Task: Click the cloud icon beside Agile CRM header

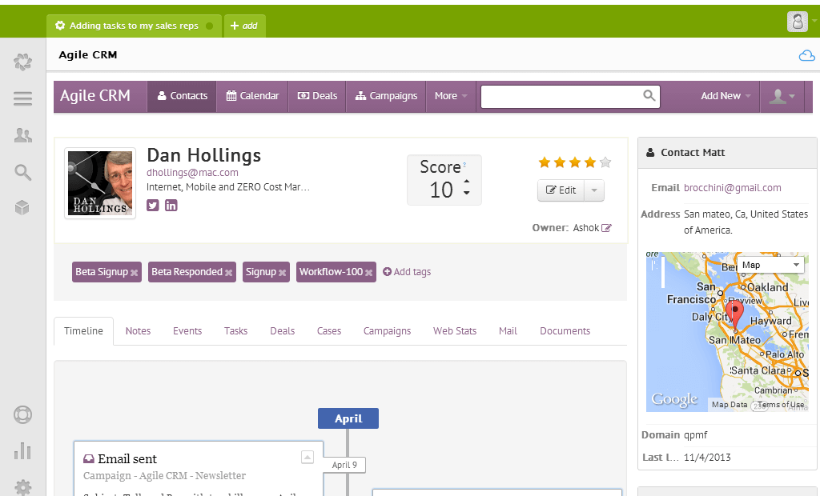Action: 806,55
